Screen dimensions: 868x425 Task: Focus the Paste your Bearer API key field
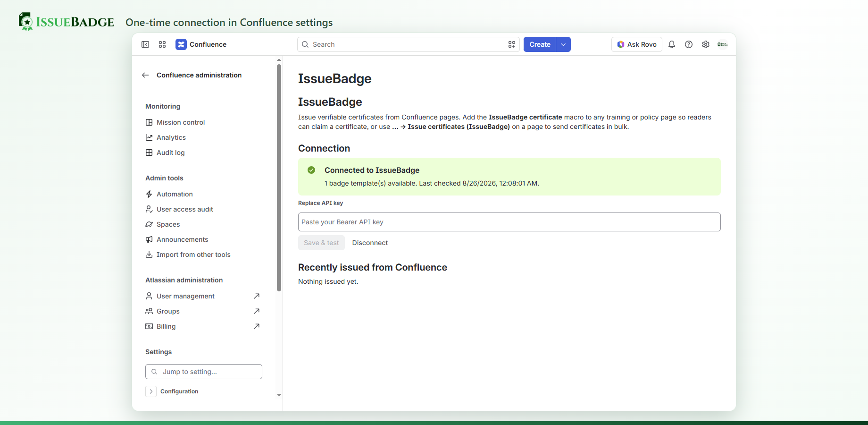click(509, 222)
